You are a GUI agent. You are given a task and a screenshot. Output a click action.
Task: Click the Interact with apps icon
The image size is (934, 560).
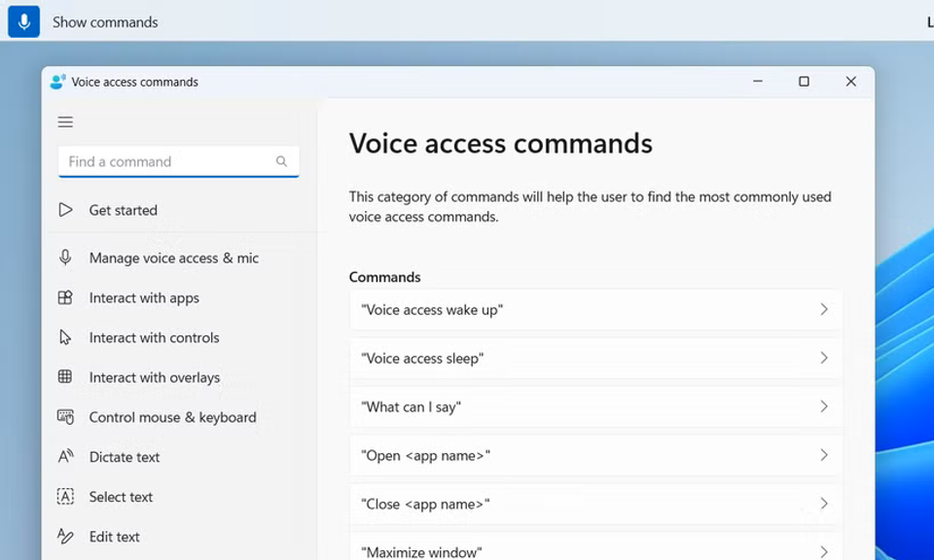[x=65, y=297]
